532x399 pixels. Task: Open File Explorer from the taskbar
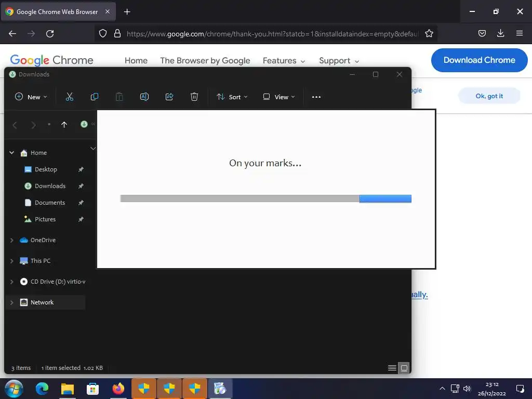67,389
